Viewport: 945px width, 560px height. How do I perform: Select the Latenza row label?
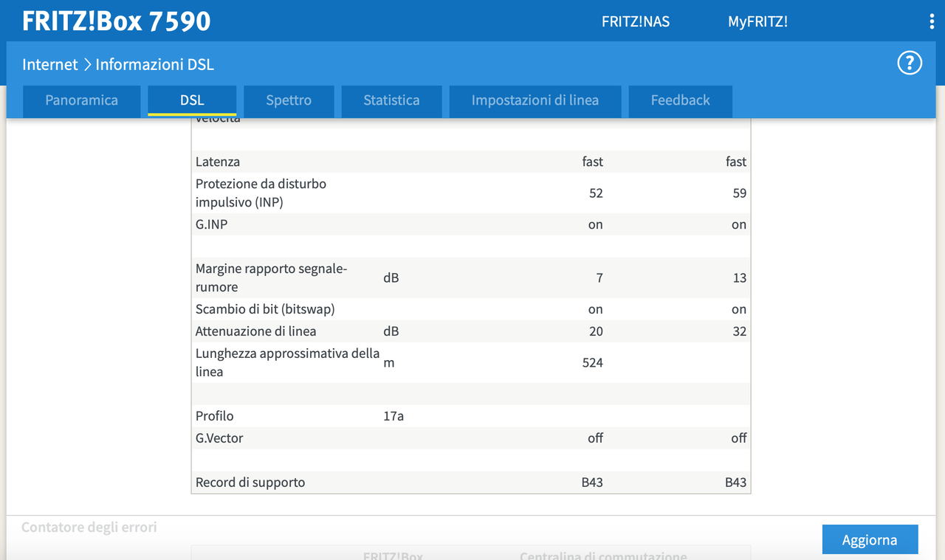[218, 162]
